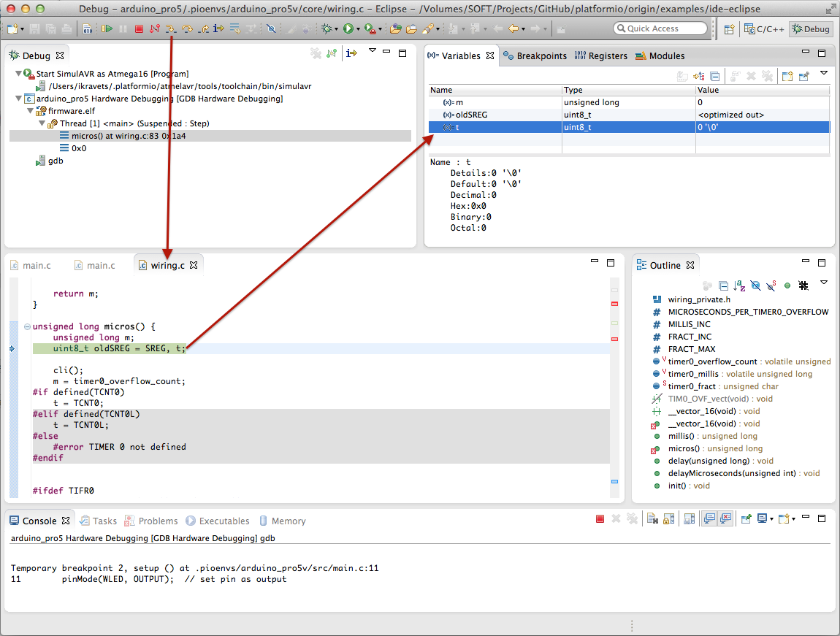The width and height of the screenshot is (840, 636).
Task: Click Collapse All in Variables toolbar
Action: tap(714, 77)
